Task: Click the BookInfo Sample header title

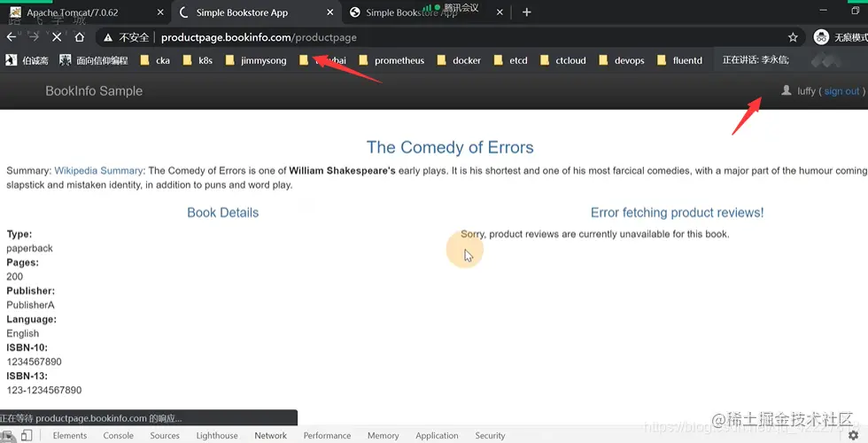Action: [x=94, y=90]
